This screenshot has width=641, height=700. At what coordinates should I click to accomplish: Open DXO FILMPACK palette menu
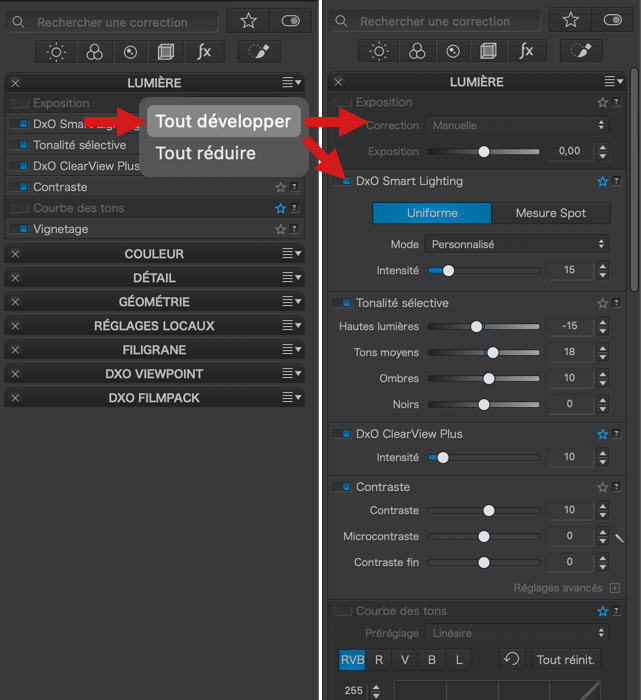point(292,397)
